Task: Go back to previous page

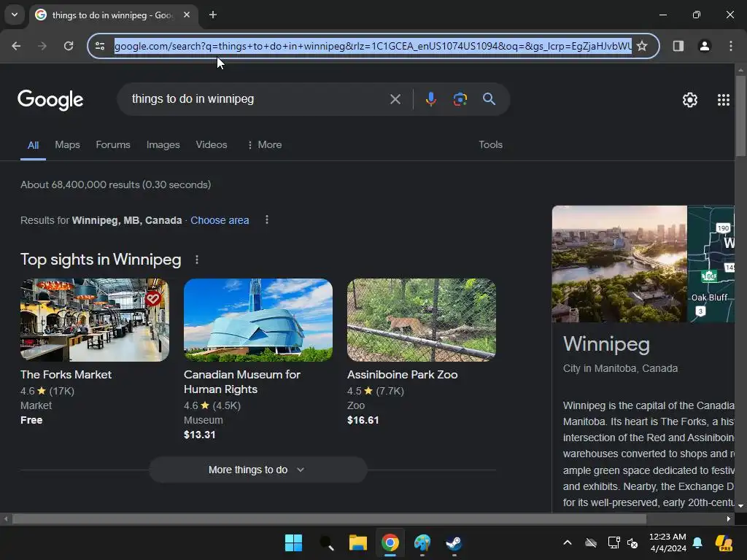Action: point(16,46)
